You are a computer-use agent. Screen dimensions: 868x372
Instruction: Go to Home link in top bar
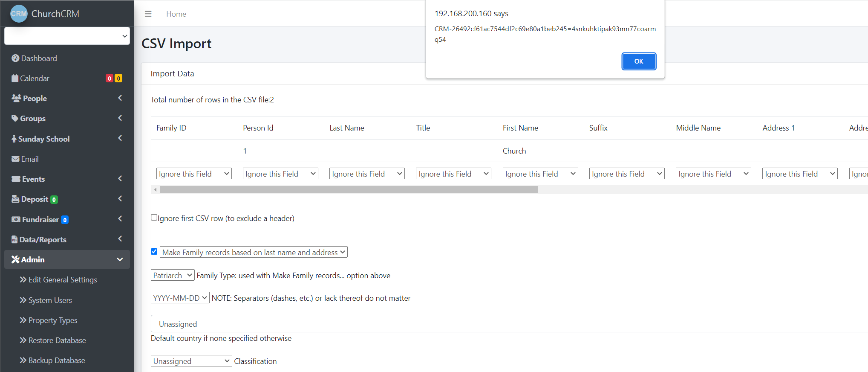pos(176,14)
